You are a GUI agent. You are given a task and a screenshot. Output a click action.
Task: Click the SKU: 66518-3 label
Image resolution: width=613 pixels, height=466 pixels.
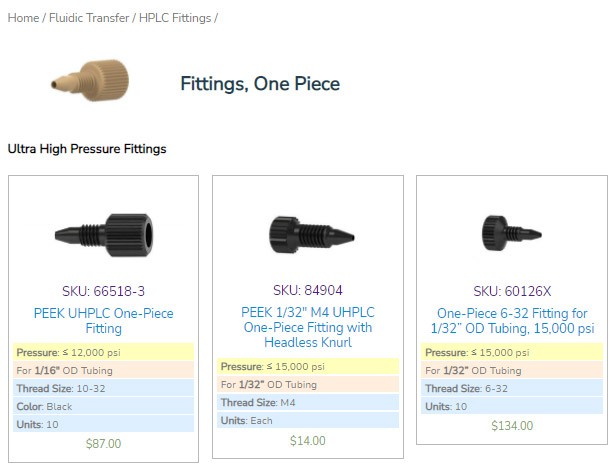104,291
